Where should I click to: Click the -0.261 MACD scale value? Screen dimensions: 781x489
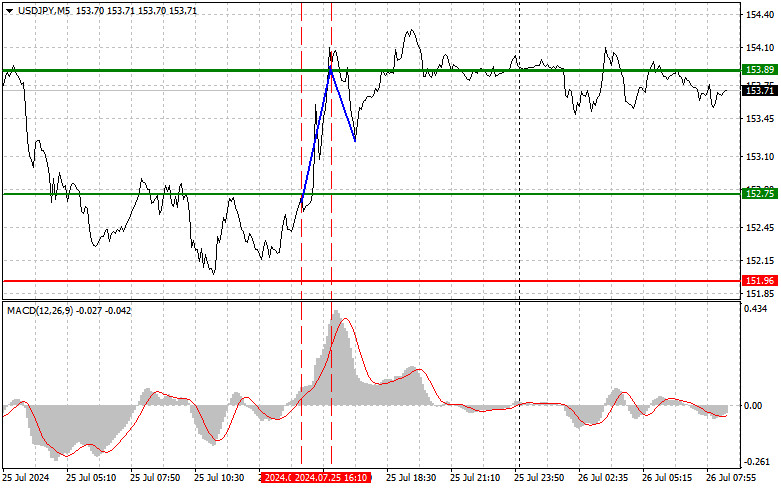(x=755, y=462)
